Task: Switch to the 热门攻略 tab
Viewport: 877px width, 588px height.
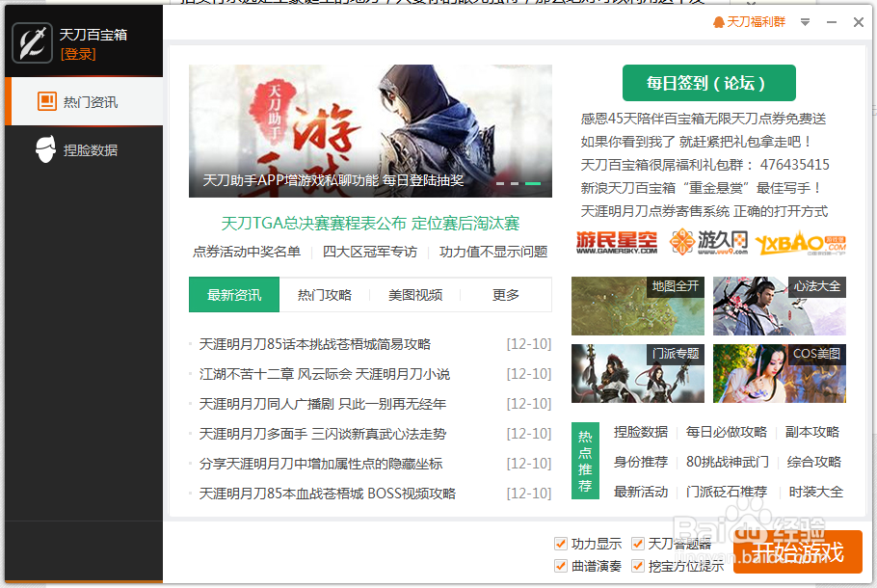Action: point(325,295)
